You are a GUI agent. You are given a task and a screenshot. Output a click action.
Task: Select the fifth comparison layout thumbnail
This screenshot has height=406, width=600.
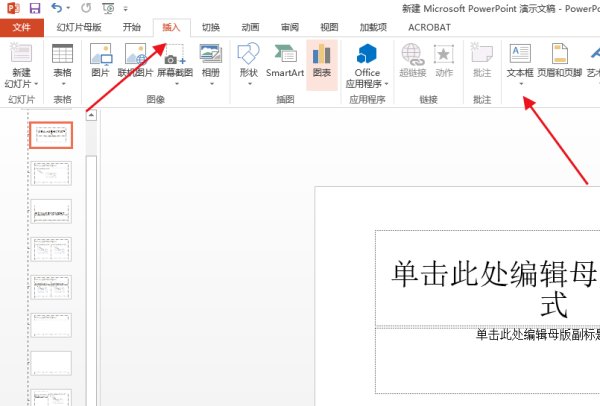click(x=51, y=287)
